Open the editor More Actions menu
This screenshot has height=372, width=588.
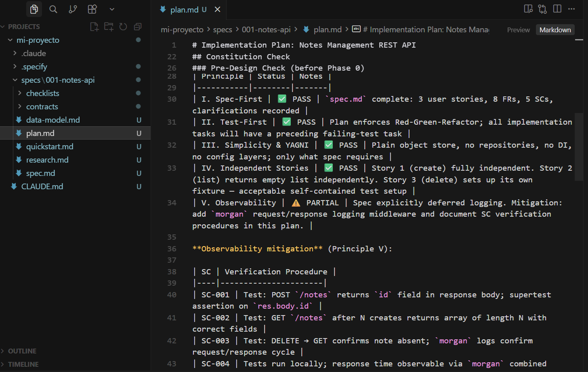(571, 9)
